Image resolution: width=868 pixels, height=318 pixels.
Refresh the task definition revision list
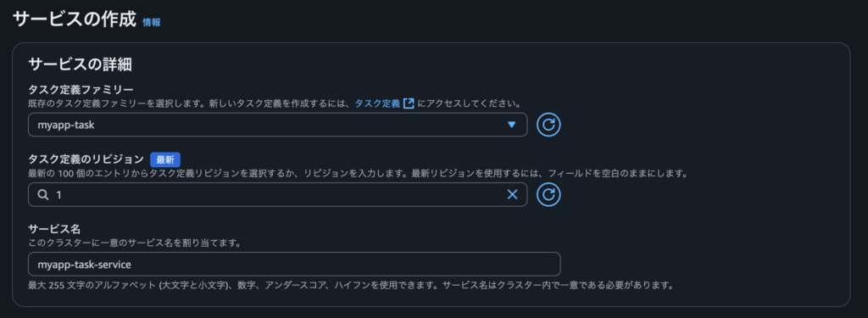pyautogui.click(x=548, y=194)
